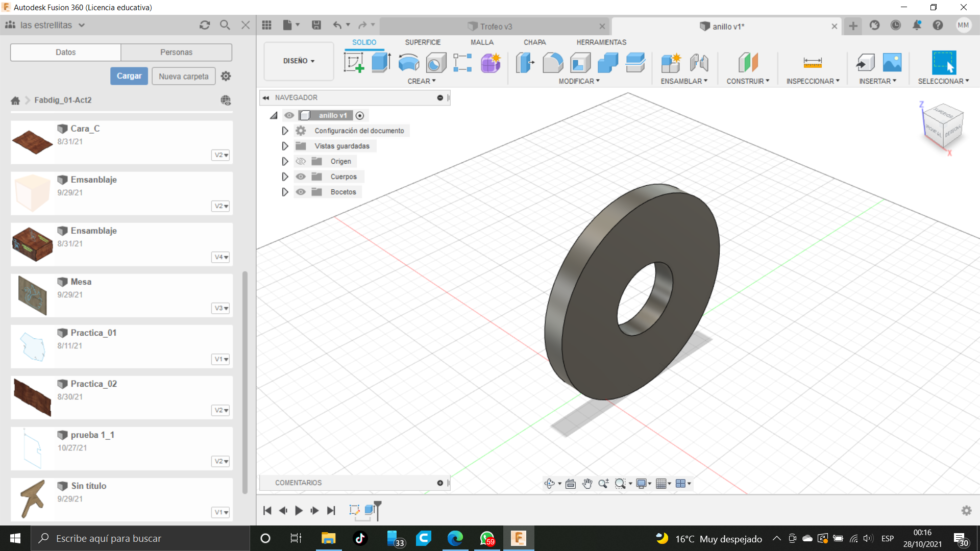This screenshot has height=551, width=980.
Task: Click the Pan hand tool icon
Action: [587, 484]
